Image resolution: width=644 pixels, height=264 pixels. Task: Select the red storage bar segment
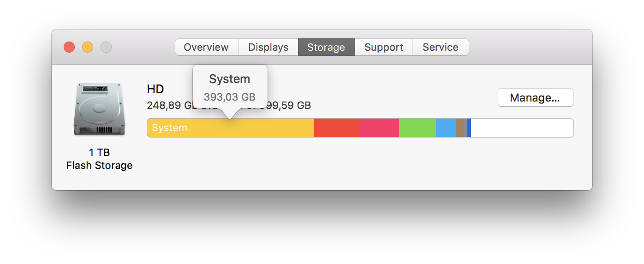(x=337, y=128)
